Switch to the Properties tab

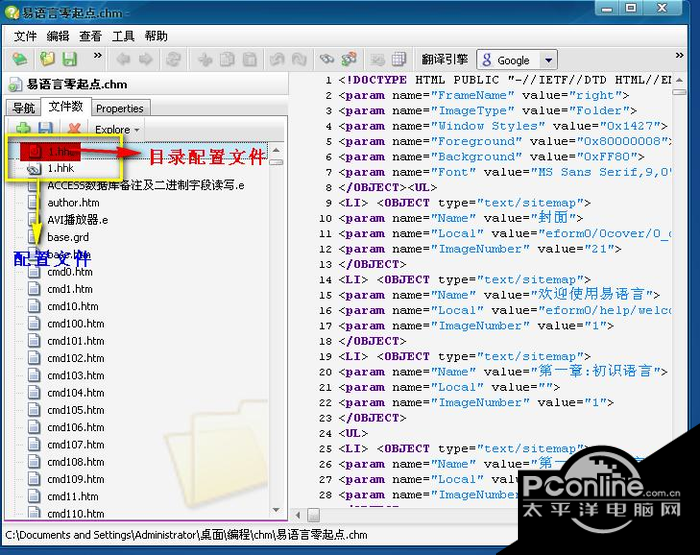coord(120,108)
